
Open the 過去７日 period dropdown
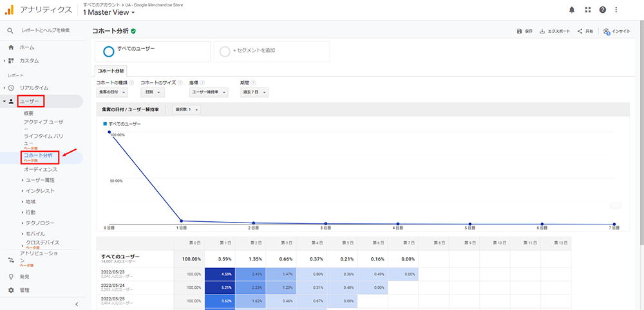click(254, 92)
